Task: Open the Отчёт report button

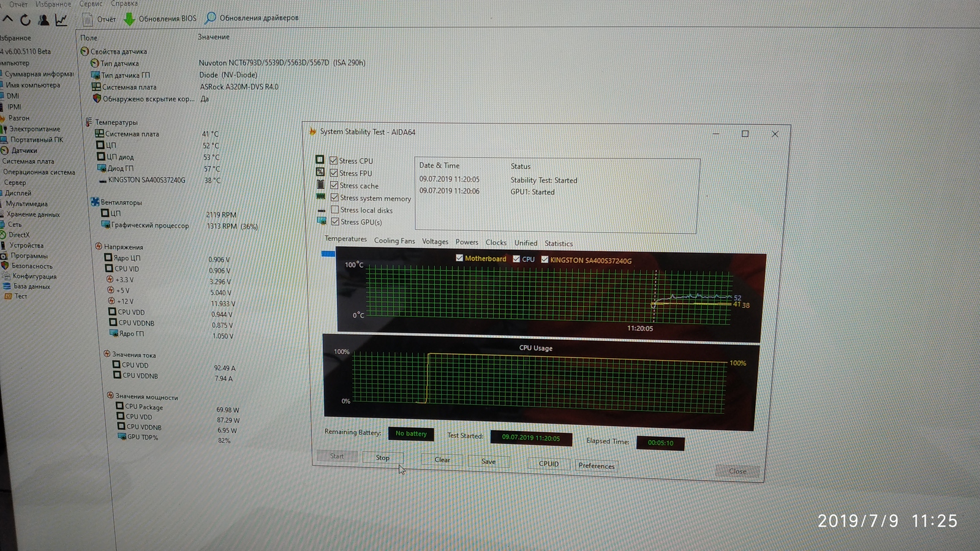Action: tap(99, 19)
